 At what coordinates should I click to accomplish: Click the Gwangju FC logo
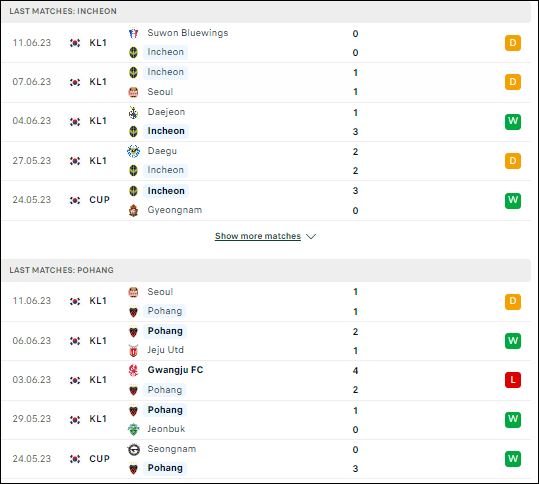tap(133, 370)
